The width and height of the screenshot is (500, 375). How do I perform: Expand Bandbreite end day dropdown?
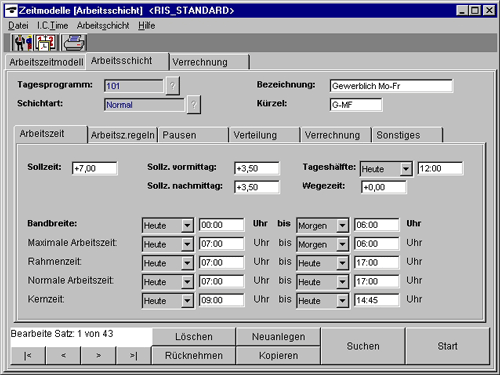342,225
